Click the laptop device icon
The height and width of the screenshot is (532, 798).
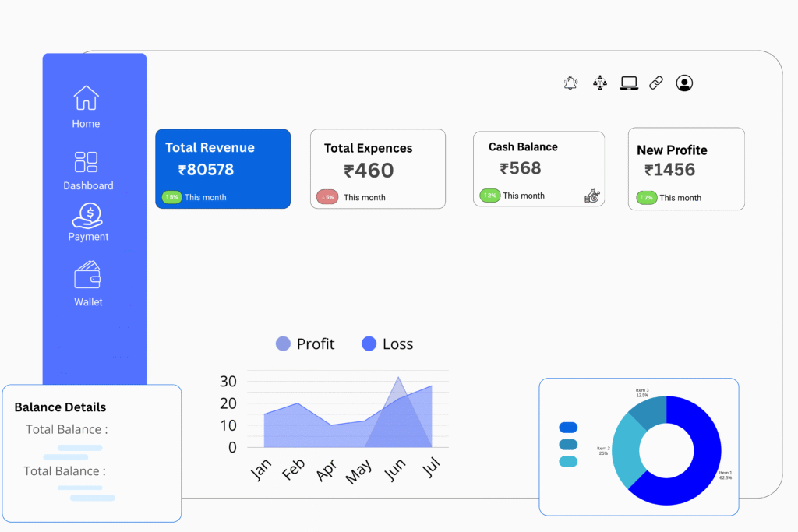click(x=629, y=83)
